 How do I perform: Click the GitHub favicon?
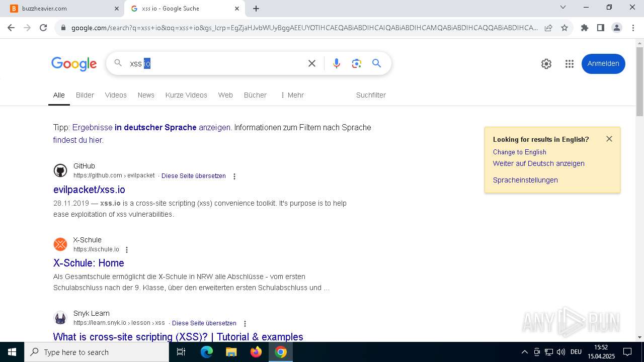(60, 171)
